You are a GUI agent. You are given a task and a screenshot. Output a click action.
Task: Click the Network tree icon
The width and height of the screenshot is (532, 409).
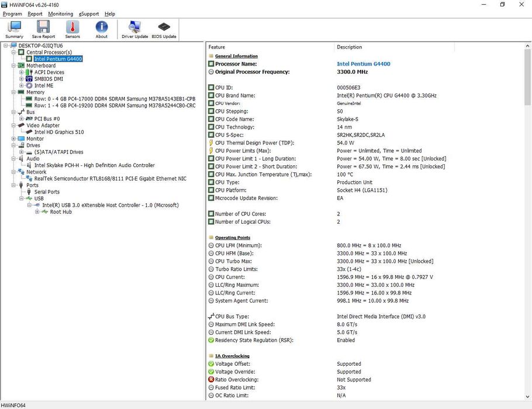click(x=22, y=172)
